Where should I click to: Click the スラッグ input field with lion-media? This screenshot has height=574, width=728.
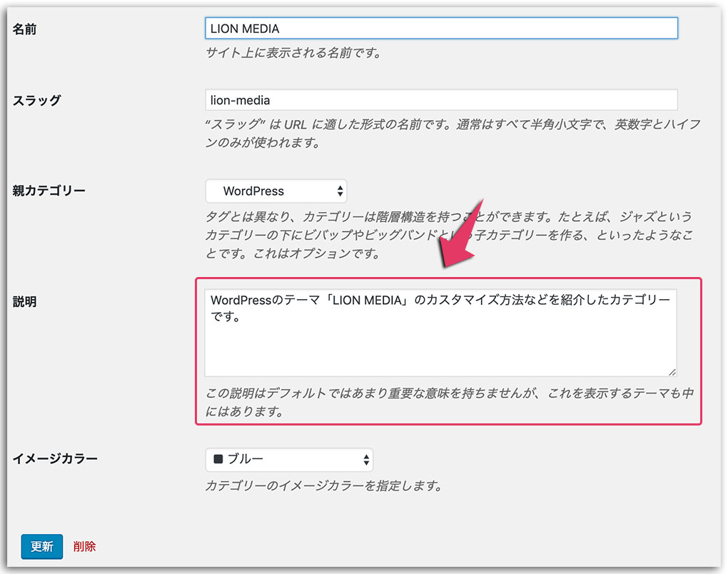[x=440, y=100]
